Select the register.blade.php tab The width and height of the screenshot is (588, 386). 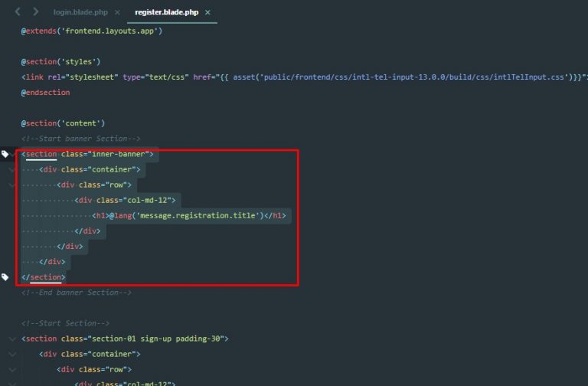(x=166, y=13)
